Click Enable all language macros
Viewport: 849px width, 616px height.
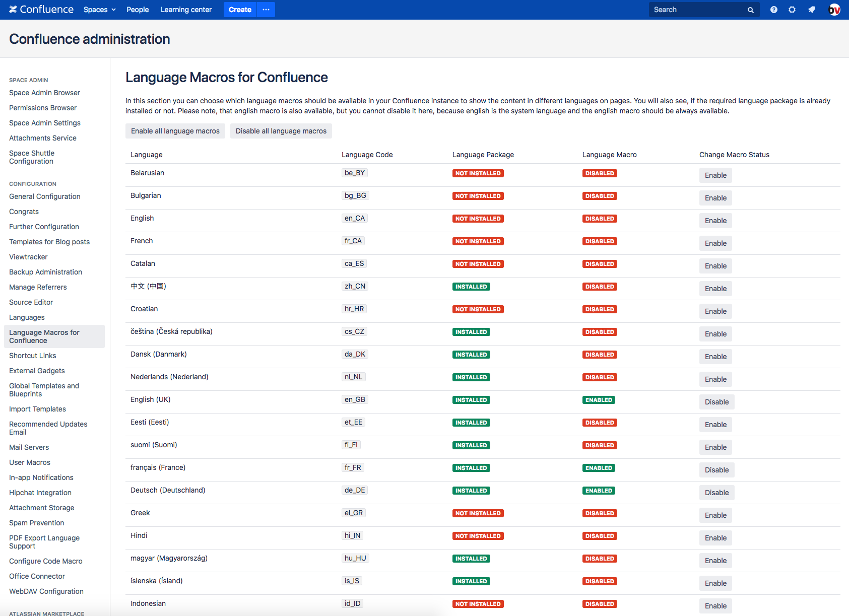pos(175,131)
